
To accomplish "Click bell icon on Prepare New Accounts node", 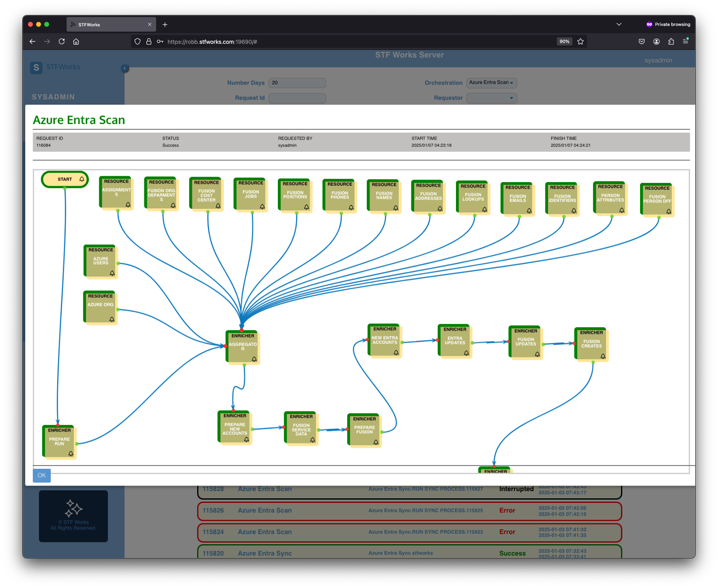I will point(247,439).
